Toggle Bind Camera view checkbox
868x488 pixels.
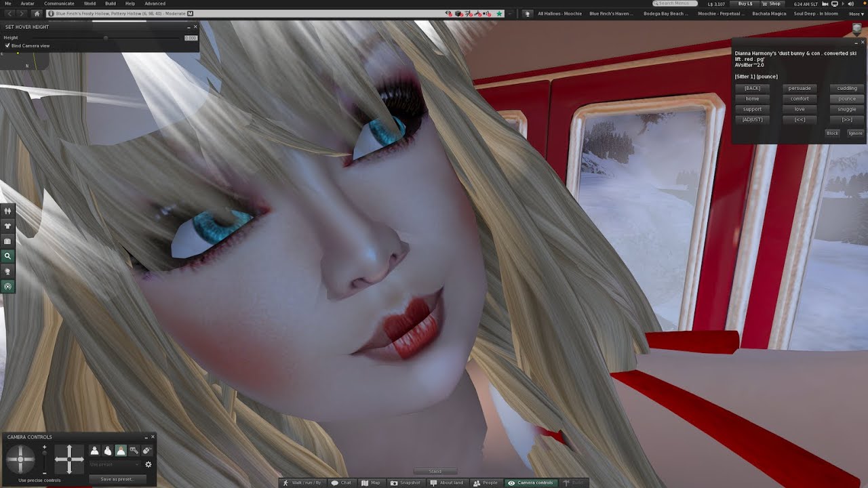[7, 45]
